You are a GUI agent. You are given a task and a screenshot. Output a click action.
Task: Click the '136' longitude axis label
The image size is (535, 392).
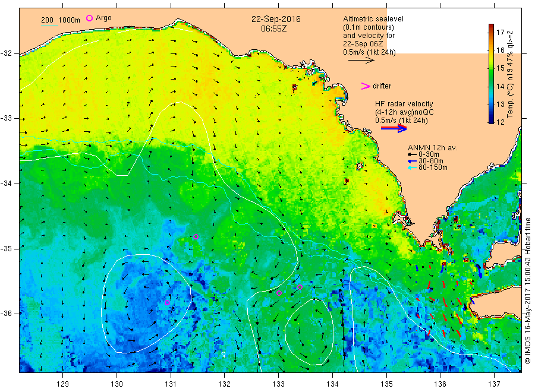pos(440,384)
